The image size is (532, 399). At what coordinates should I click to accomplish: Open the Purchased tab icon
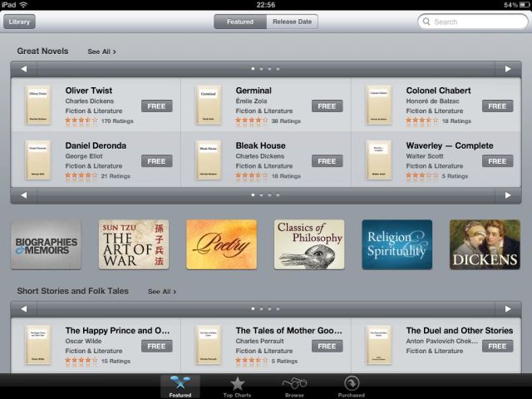point(352,386)
